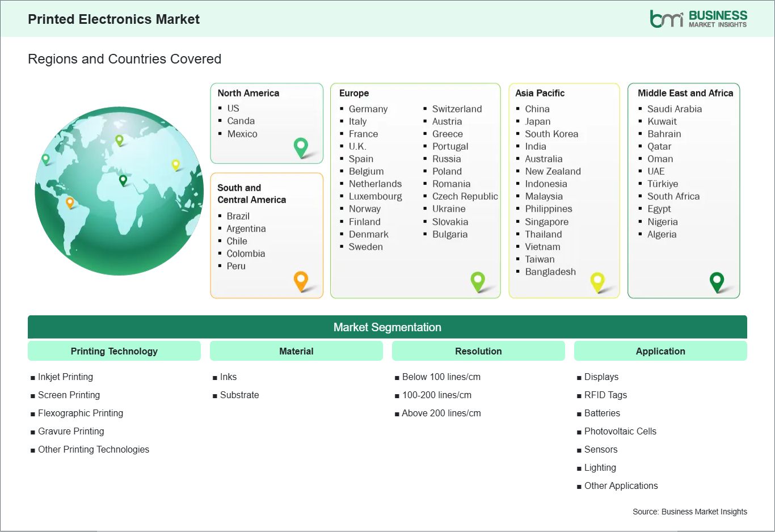The width and height of the screenshot is (775, 532).
Task: Select the Resolution segment header
Action: tap(478, 351)
